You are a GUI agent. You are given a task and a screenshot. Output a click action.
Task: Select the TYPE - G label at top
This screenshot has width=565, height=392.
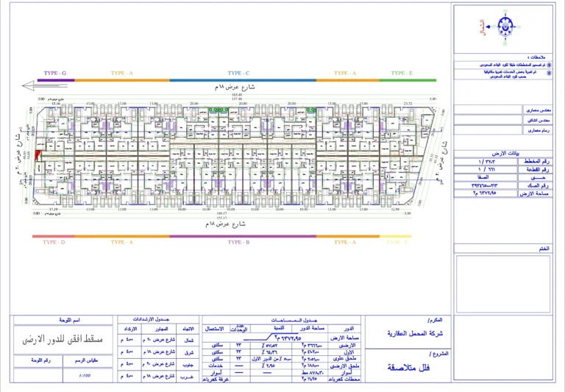[54, 74]
